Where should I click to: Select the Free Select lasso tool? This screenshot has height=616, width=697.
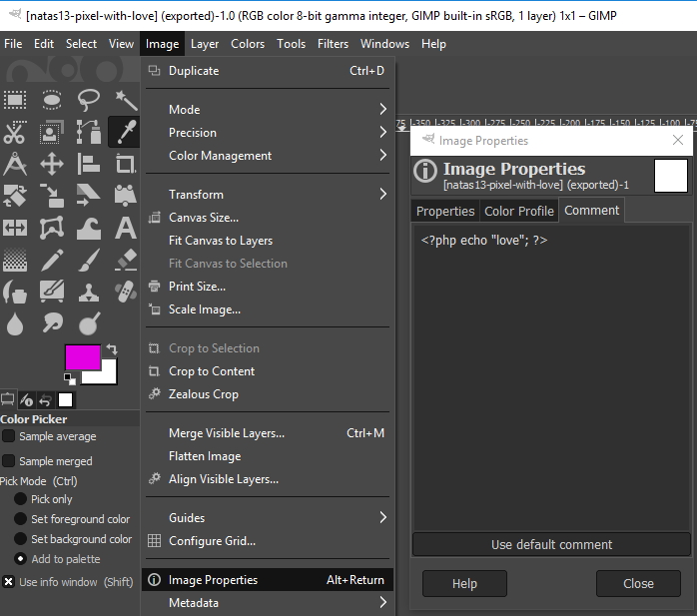pos(89,100)
